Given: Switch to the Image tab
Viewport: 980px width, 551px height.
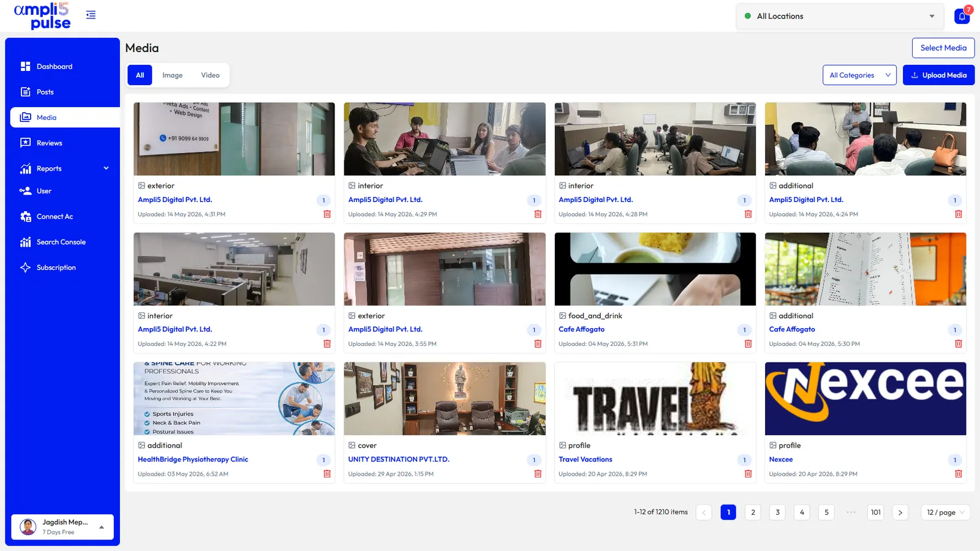Looking at the screenshot, I should (x=172, y=75).
